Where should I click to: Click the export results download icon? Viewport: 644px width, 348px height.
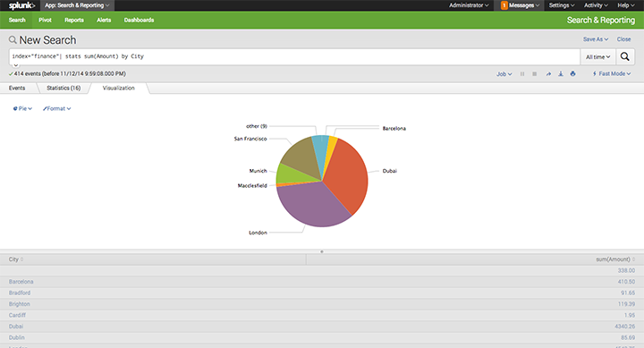click(560, 74)
